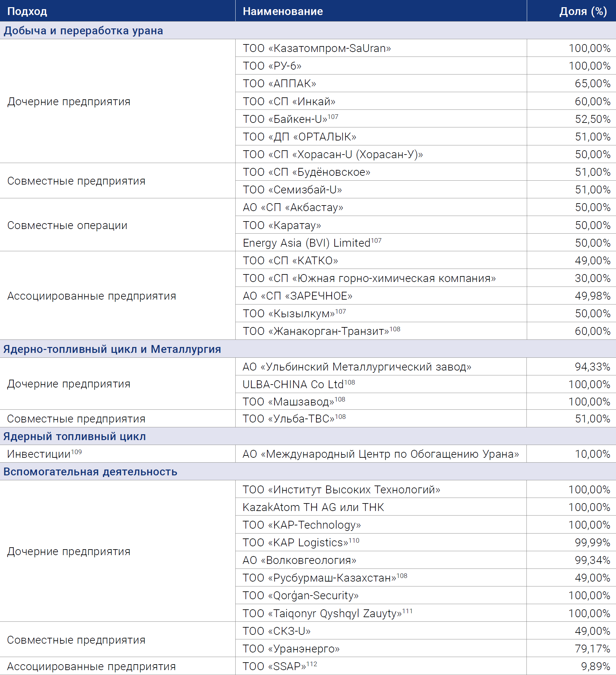Viewport: 616px width, 675px height.
Task: Select ТОО «СКЗ-U» cell
Action: [381, 631]
